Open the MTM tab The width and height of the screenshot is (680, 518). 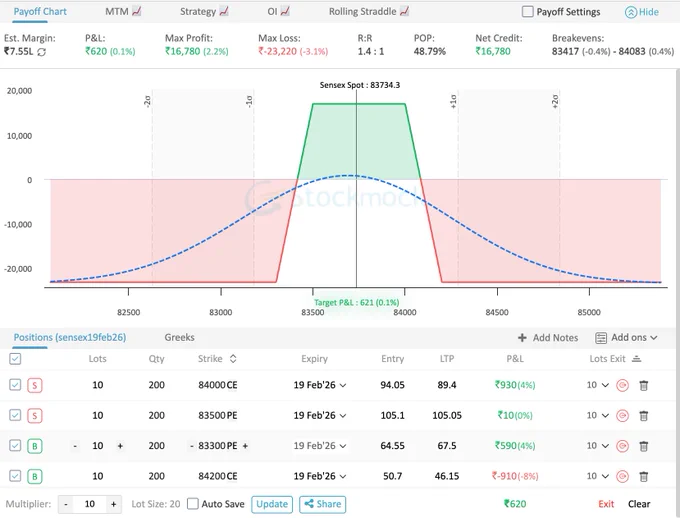[123, 12]
